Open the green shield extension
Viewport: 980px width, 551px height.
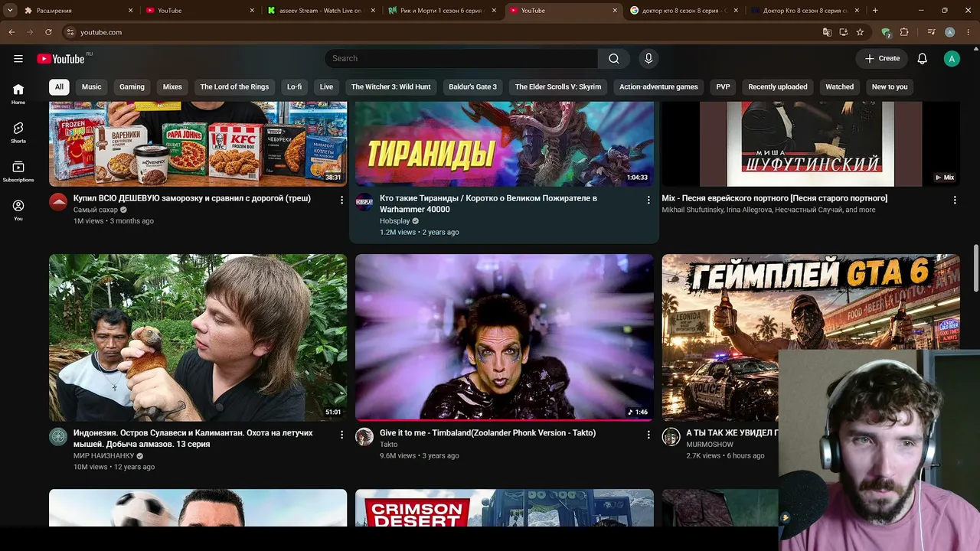point(886,32)
